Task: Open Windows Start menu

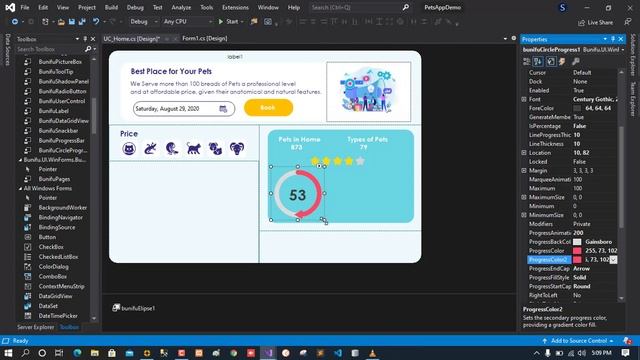Action: tap(8, 353)
